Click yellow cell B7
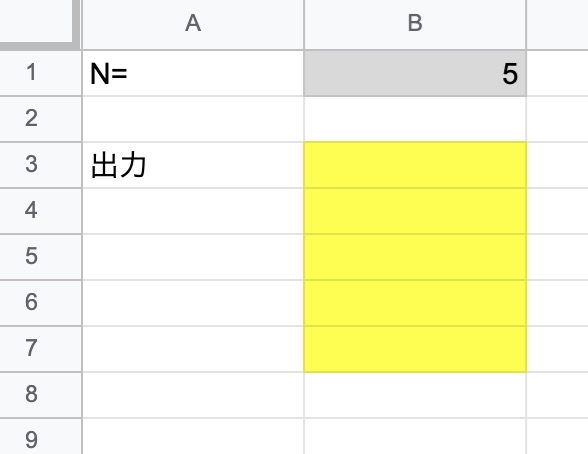588x454 pixels. 415,349
